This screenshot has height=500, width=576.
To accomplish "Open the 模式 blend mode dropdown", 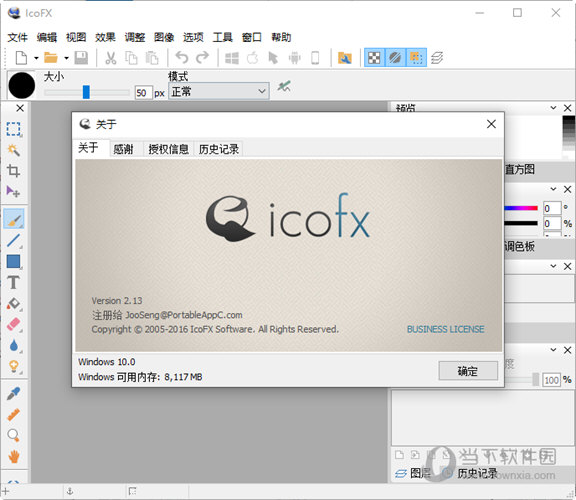I will [219, 91].
